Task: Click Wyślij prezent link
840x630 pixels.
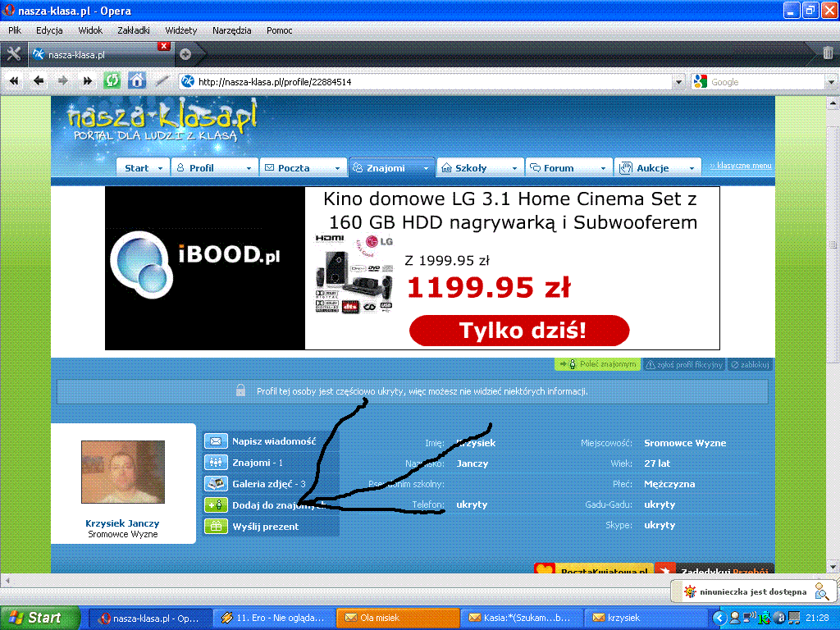Action: (x=265, y=527)
